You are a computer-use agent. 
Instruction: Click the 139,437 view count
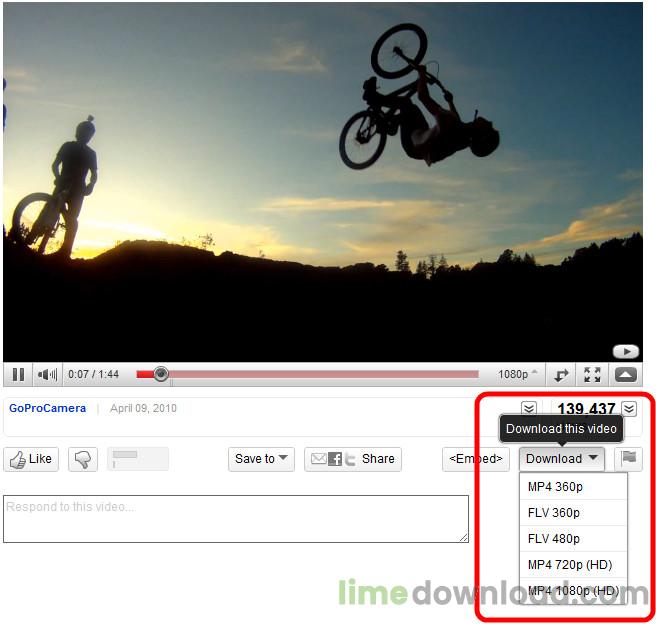[586, 408]
